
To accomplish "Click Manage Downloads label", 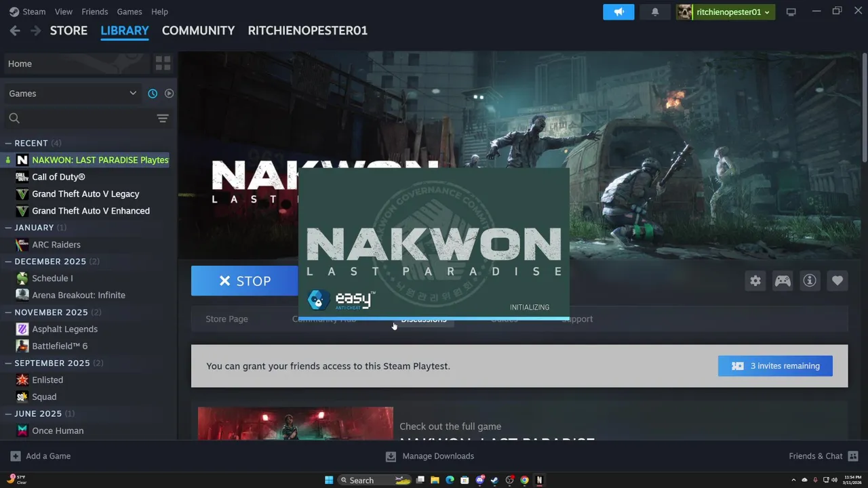I will [438, 456].
